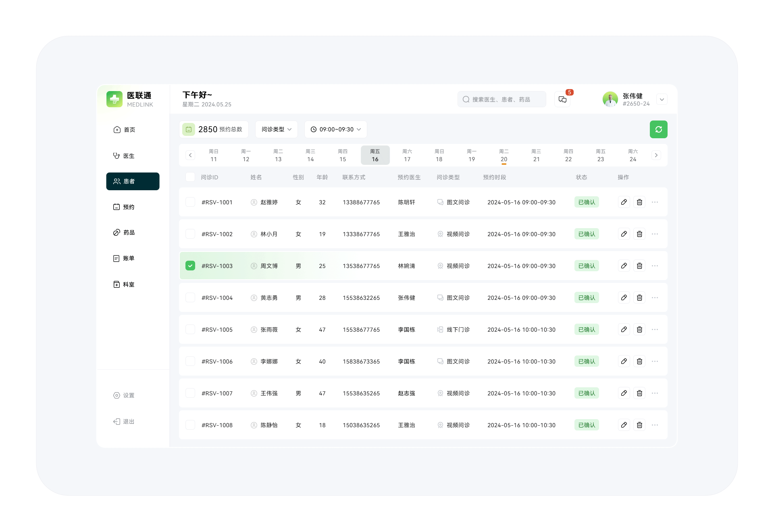Click the search field for 医生、患者、药品

[x=502, y=99]
